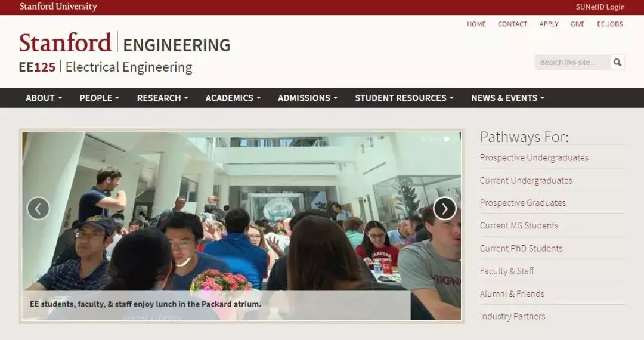Click the SUNetID Login link

[x=600, y=7]
